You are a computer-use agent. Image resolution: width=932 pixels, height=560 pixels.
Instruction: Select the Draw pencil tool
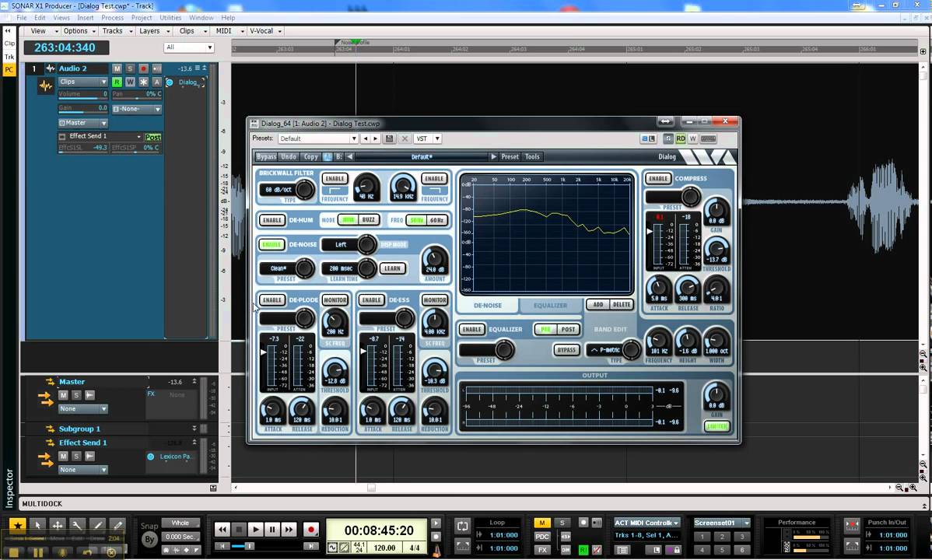[97, 526]
